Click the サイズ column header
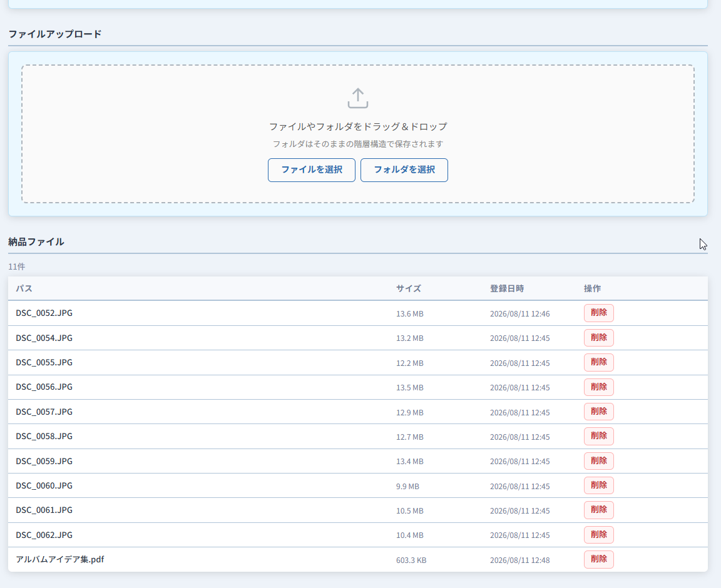Viewport: 721px width, 588px height. click(x=409, y=289)
